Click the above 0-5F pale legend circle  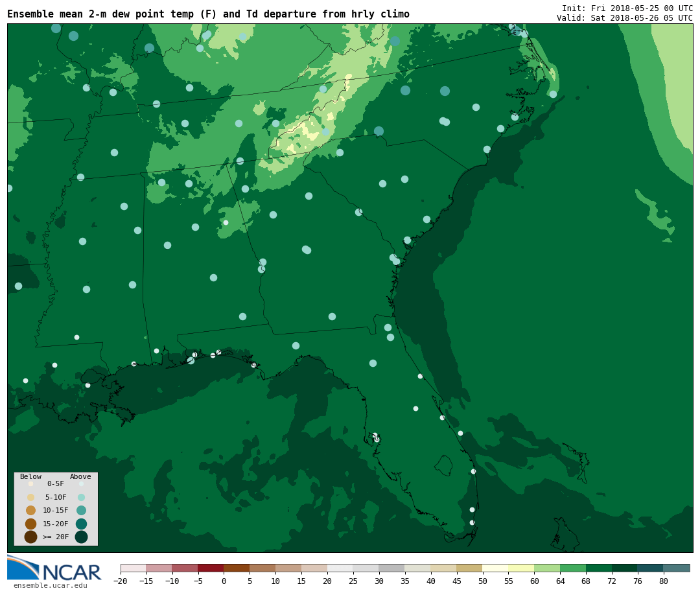81,483
